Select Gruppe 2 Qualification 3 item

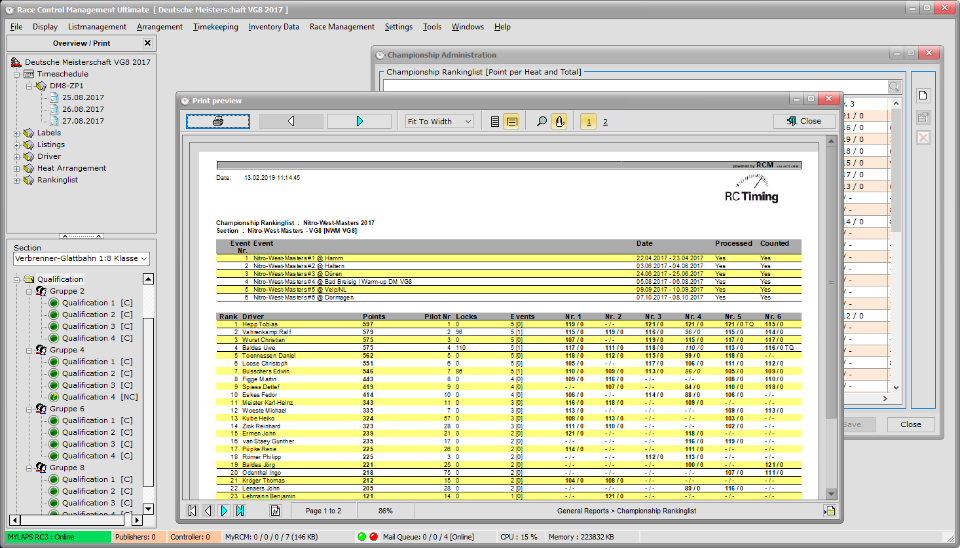point(97,326)
